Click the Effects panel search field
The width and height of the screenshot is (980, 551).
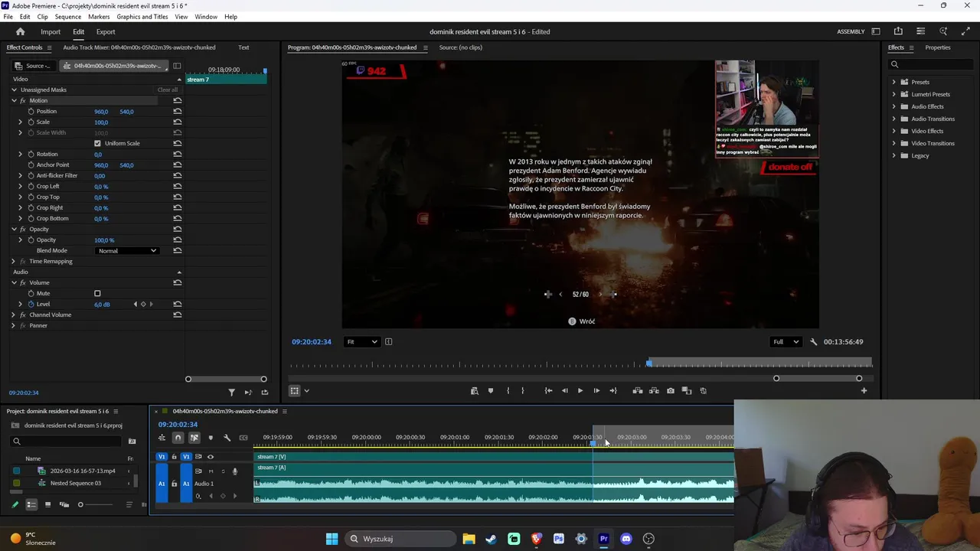930,64
